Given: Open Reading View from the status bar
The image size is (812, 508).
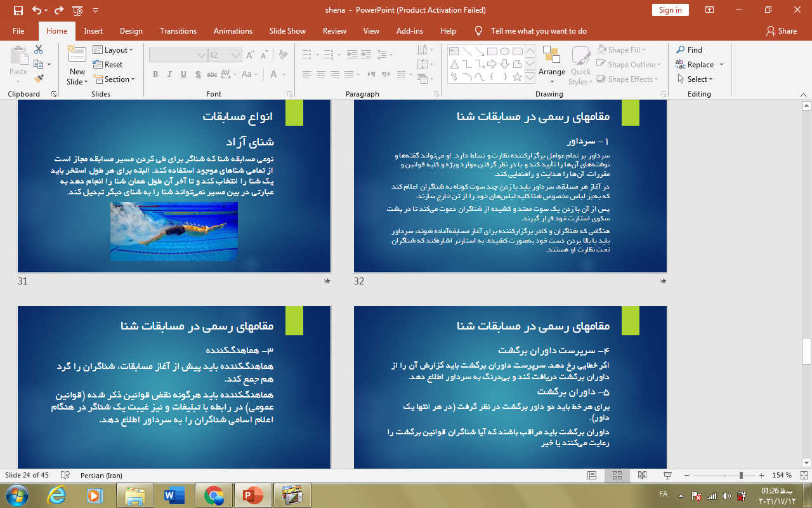Looking at the screenshot, I should tap(641, 475).
